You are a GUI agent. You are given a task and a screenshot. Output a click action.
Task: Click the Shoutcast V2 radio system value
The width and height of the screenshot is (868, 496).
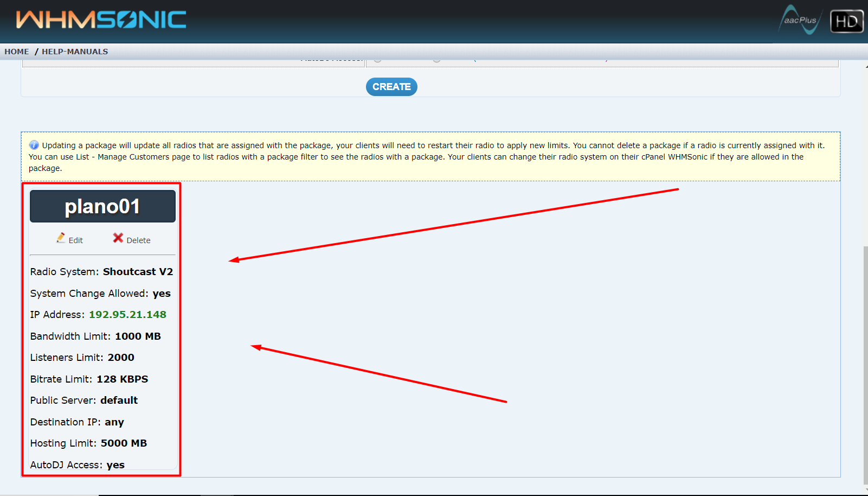[138, 272]
